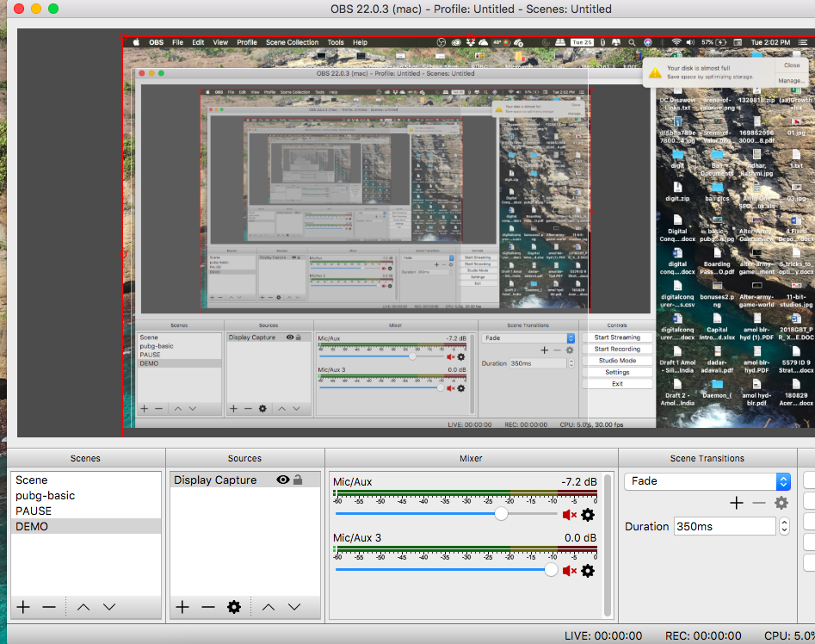Click the Wi-Fi icon in the preview's top menu bar
This screenshot has height=644, width=815.
(676, 43)
